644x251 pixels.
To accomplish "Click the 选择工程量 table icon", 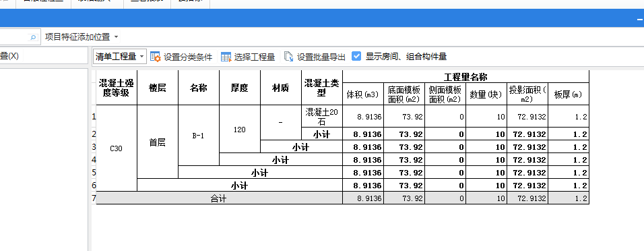I will [226, 57].
